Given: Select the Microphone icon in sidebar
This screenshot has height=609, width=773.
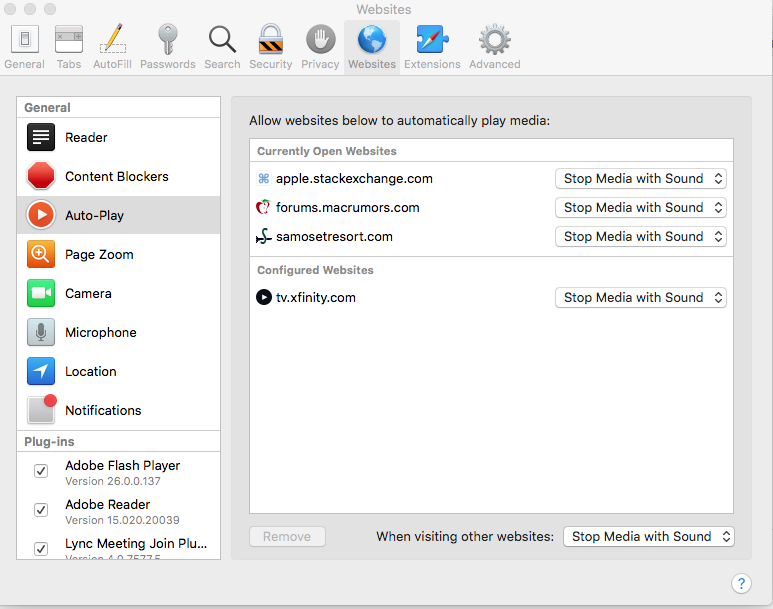Looking at the screenshot, I should pos(41,332).
